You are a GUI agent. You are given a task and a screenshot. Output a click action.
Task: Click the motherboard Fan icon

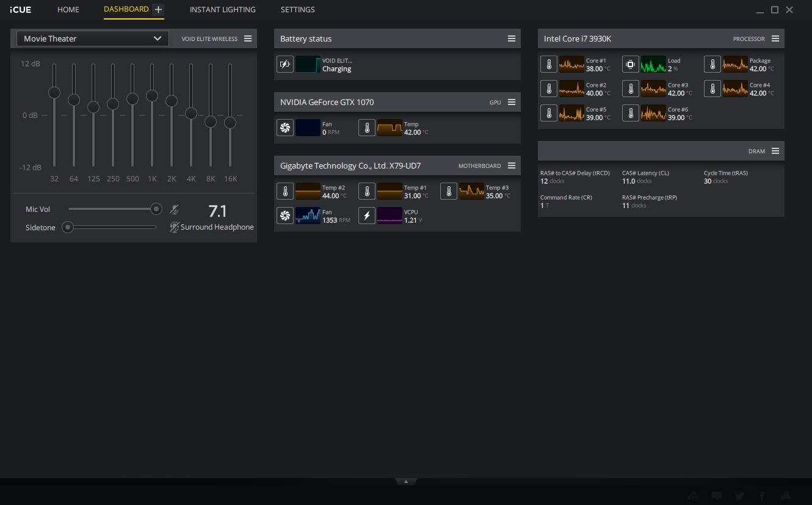point(285,216)
